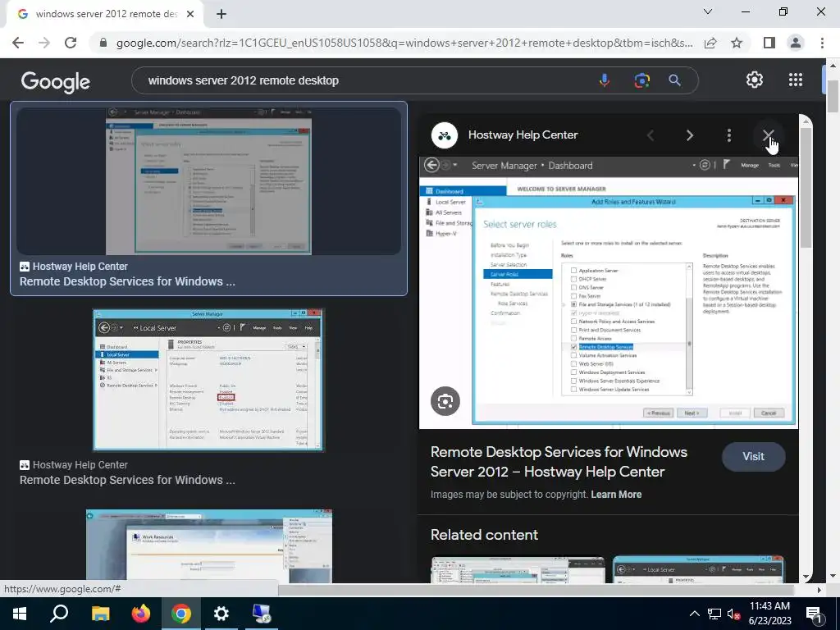This screenshot has height=630, width=840.
Task: Open a new browser tab
Action: pyautogui.click(x=221, y=14)
